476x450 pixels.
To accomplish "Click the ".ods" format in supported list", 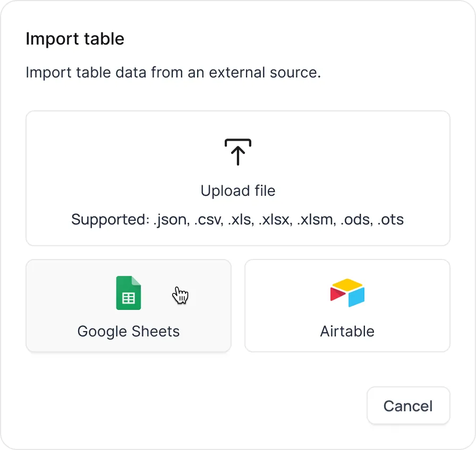I will 356,220.
